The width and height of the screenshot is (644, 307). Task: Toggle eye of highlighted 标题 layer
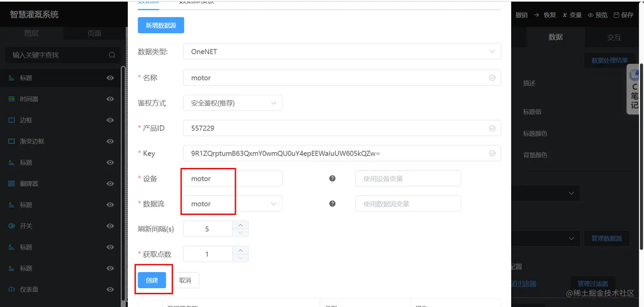tap(110, 78)
